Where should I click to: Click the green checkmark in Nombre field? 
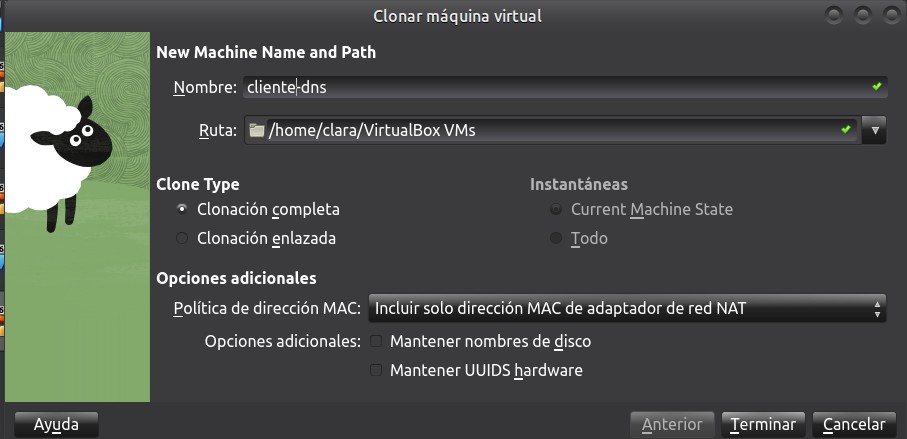click(876, 87)
